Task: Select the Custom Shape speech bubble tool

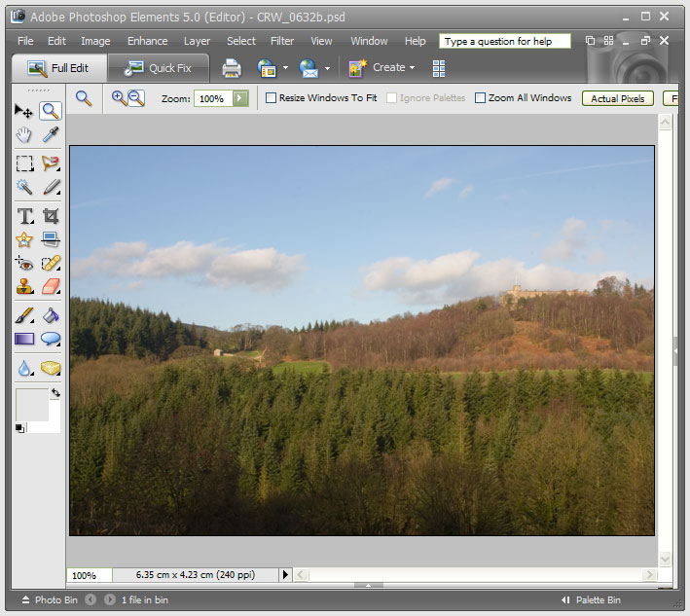Action: click(x=51, y=339)
